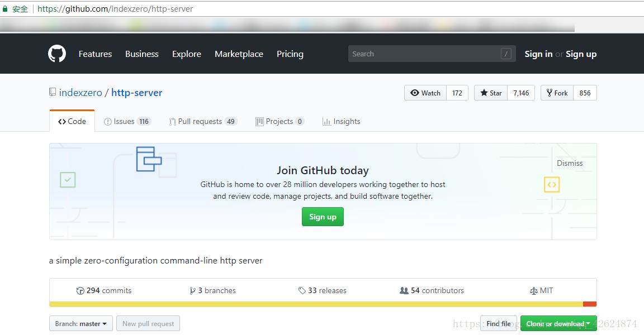Click the repository book icon beside indexzero
This screenshot has height=335, width=644.
[53, 92]
